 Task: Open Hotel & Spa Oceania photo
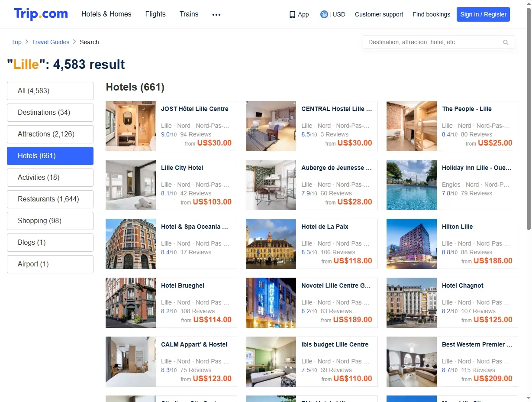tap(131, 244)
